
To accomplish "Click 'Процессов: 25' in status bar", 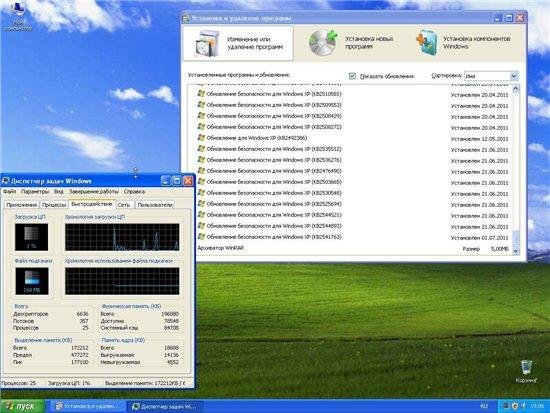I will point(19,383).
